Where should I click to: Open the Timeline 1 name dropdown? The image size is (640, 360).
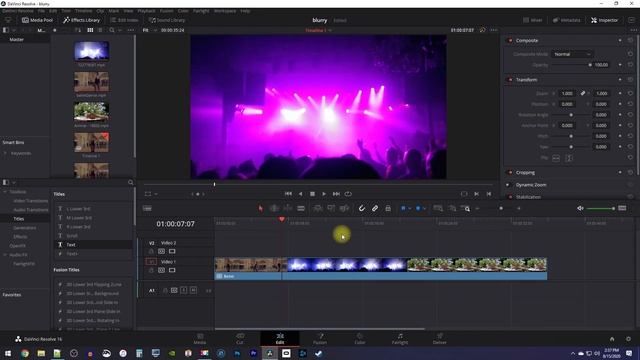click(318, 30)
